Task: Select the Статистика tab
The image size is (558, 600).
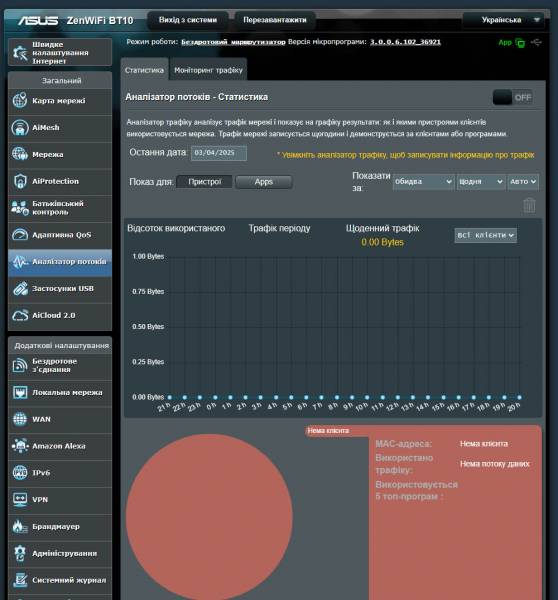Action: [x=144, y=70]
